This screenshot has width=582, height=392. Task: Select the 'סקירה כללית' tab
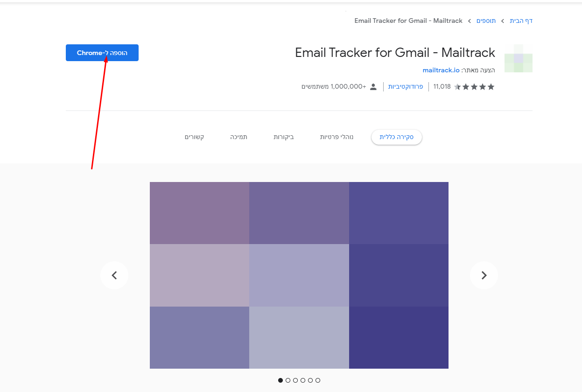pos(397,137)
